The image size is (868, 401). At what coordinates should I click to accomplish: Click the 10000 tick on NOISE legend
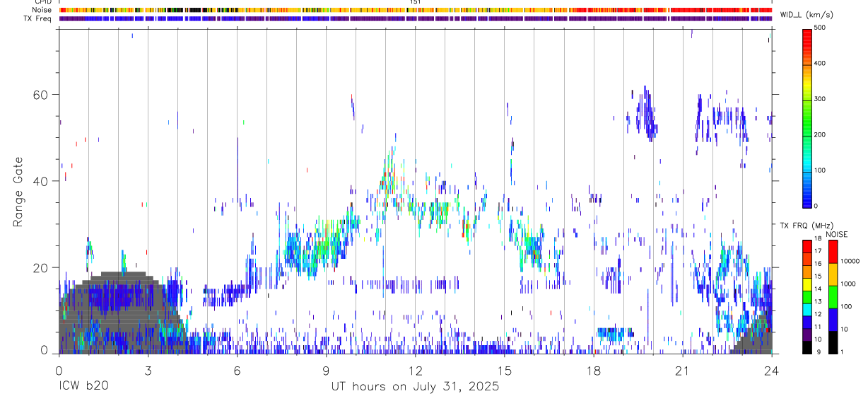tap(850, 261)
